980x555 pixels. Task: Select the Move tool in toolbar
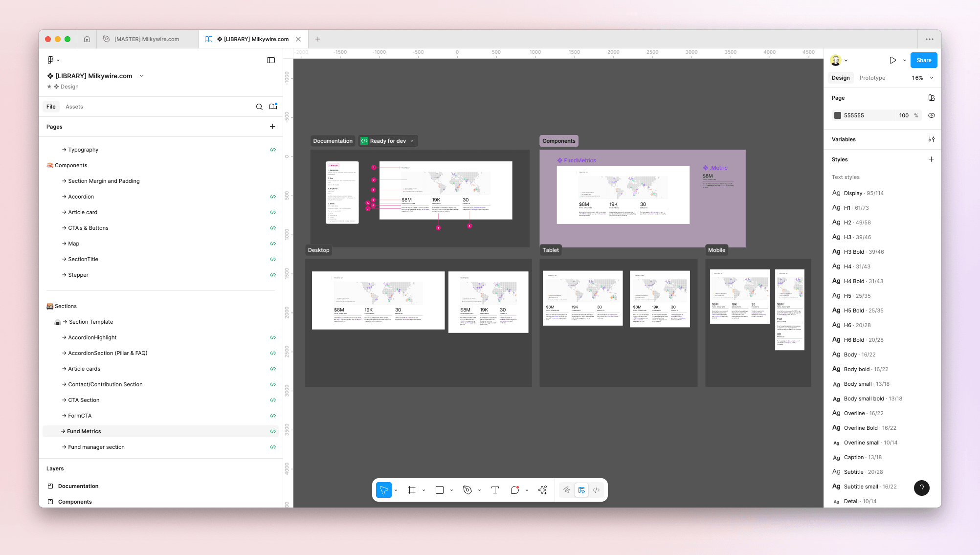(384, 490)
